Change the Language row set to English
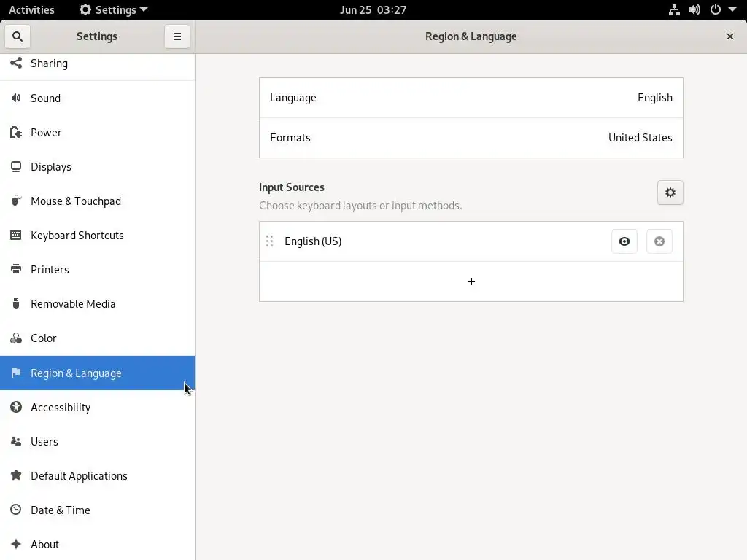Screen dimensions: 747x560 pyautogui.click(x=471, y=98)
